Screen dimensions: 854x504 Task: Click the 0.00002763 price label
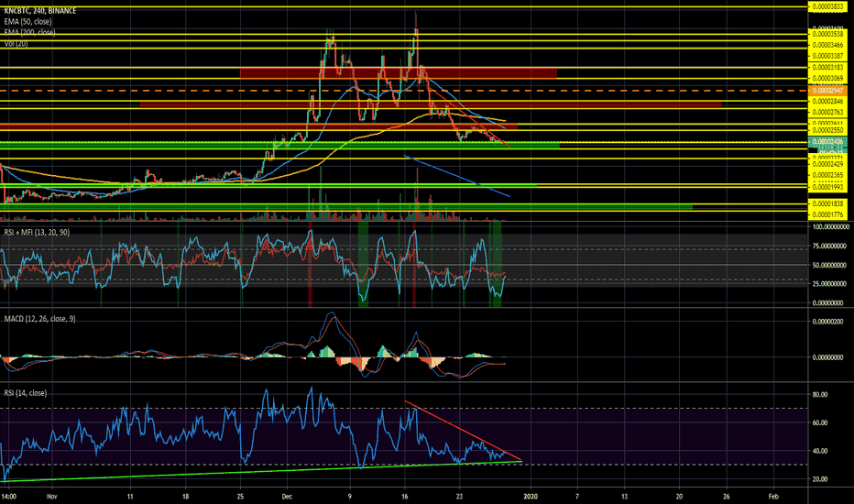pos(827,112)
